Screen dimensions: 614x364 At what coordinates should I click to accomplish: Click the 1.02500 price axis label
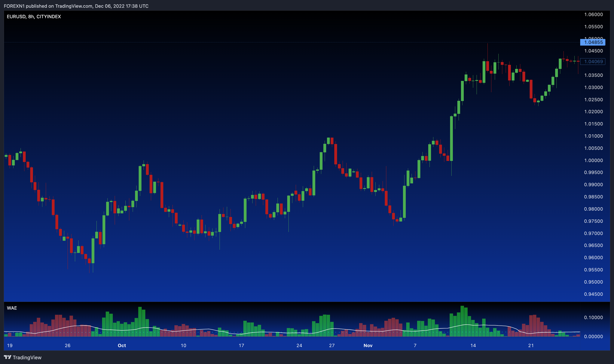[x=593, y=100]
